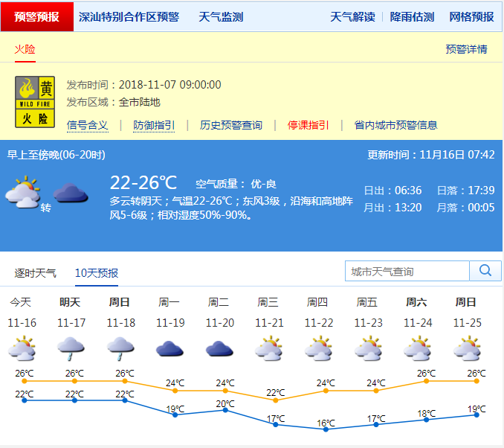Open the 预警详情 link
504x448 pixels.
tap(466, 49)
